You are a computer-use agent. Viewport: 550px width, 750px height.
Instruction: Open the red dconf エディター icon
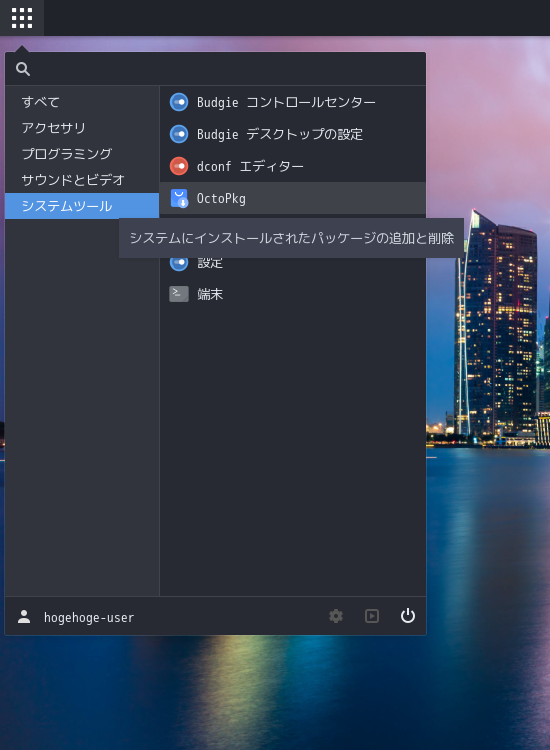(x=179, y=166)
